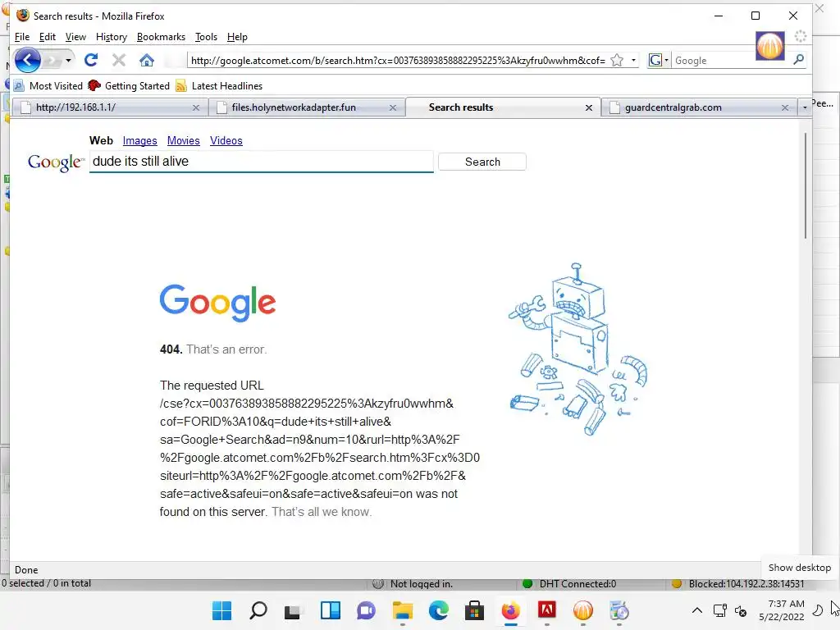Viewport: 840px width, 630px height.
Task: Open the Help menu
Action: click(237, 37)
